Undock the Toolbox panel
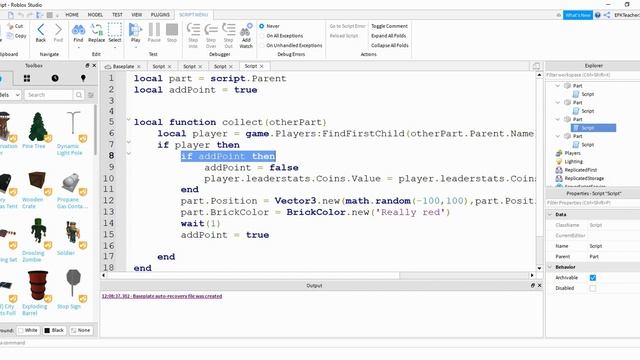Viewport: 640px width, 360px height. [x=87, y=65]
